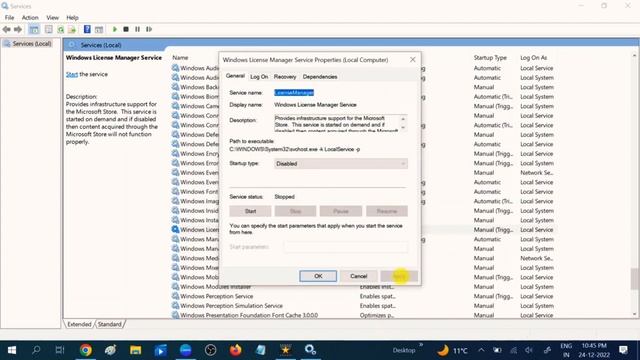Click the Start the service link
The height and width of the screenshot is (360, 640).
point(72,74)
